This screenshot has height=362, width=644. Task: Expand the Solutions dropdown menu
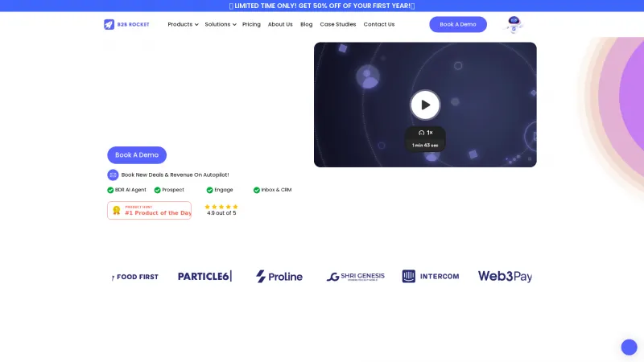[x=220, y=24]
